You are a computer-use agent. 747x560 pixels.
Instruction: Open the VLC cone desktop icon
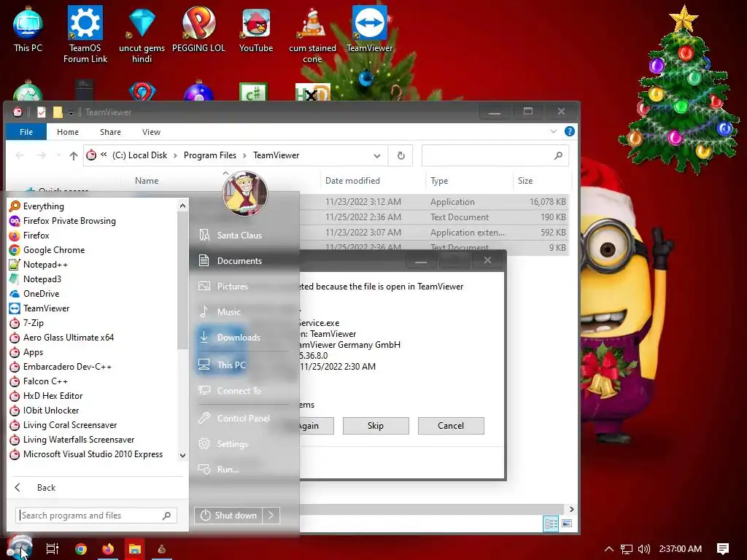pyautogui.click(x=312, y=34)
